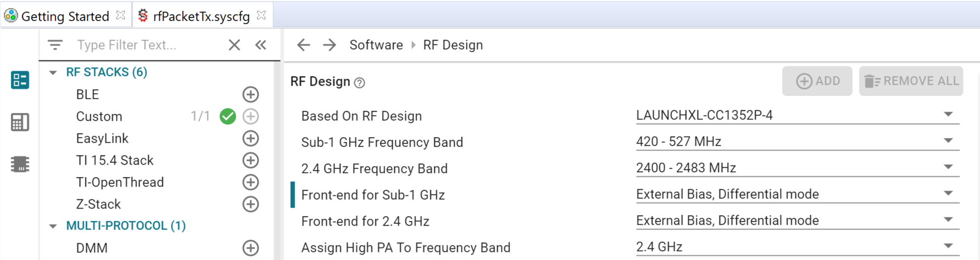980x260 pixels.
Task: Click the REMOVE ALL button
Action: tap(911, 81)
